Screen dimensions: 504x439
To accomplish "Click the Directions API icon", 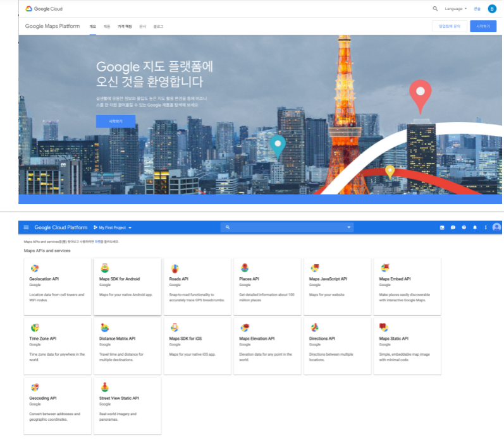I will tap(315, 328).
